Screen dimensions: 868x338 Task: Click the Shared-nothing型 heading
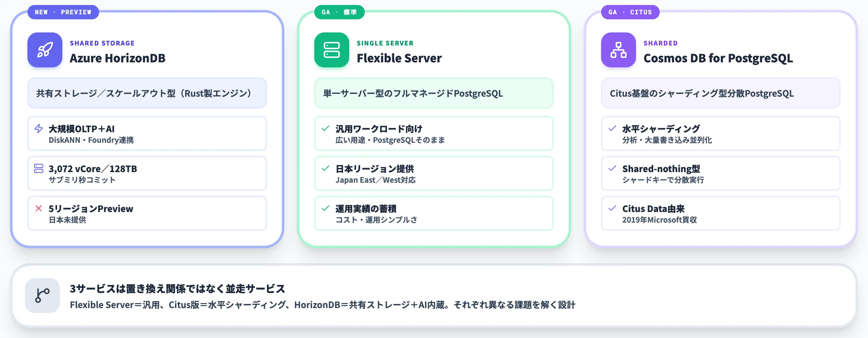point(661,168)
